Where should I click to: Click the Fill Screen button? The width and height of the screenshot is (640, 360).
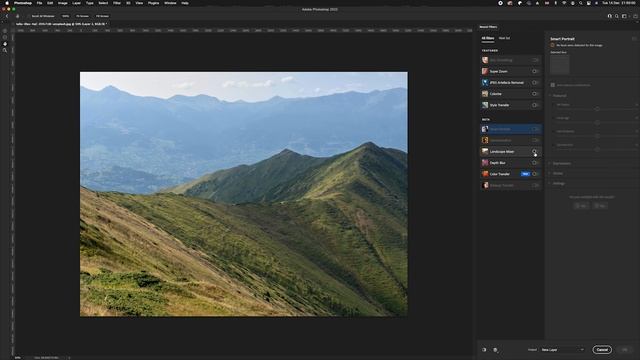pos(102,16)
